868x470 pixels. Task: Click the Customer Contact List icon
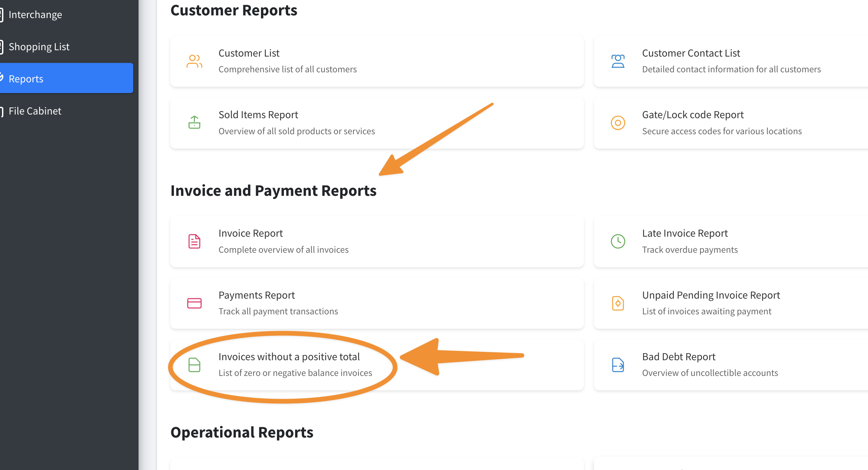(x=618, y=61)
